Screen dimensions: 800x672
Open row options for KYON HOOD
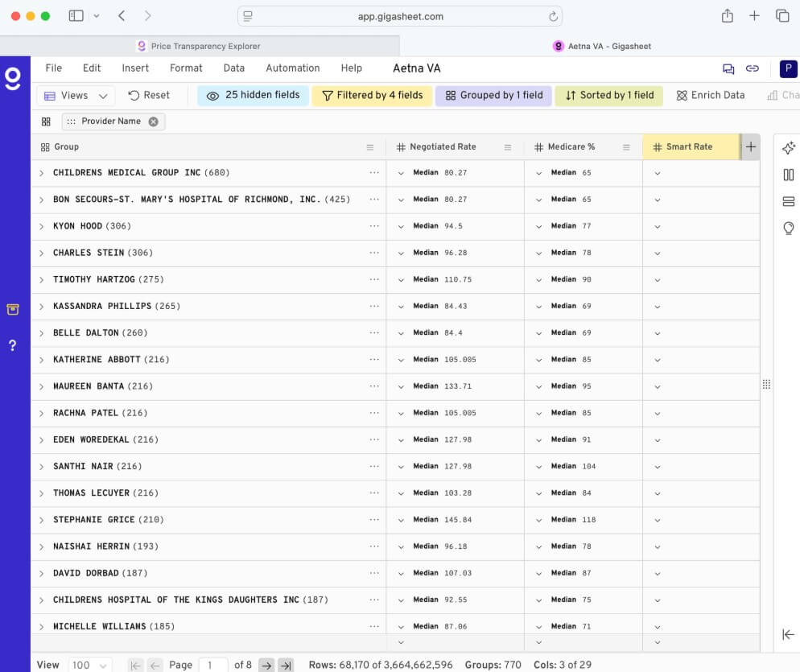point(374,226)
